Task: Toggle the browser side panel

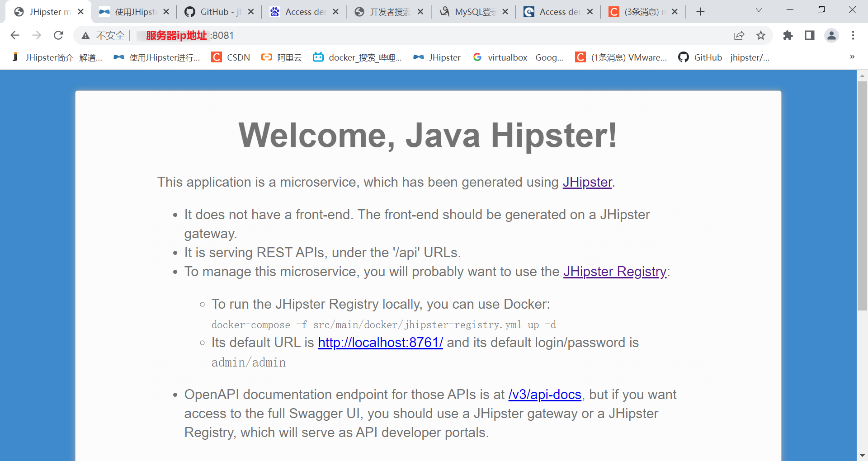Action: tap(810, 35)
